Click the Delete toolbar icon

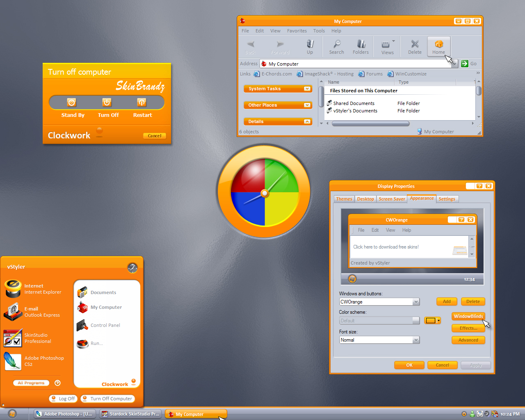pyautogui.click(x=415, y=46)
